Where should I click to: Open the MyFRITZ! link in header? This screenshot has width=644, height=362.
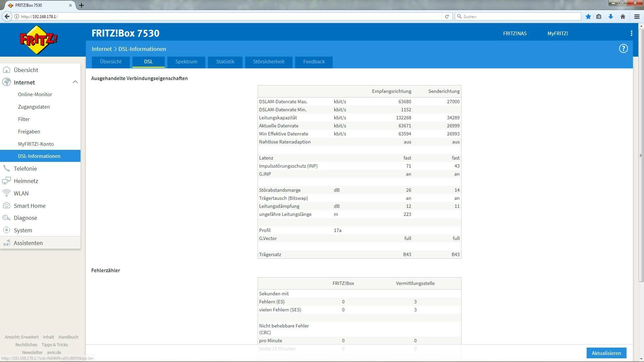pos(557,34)
